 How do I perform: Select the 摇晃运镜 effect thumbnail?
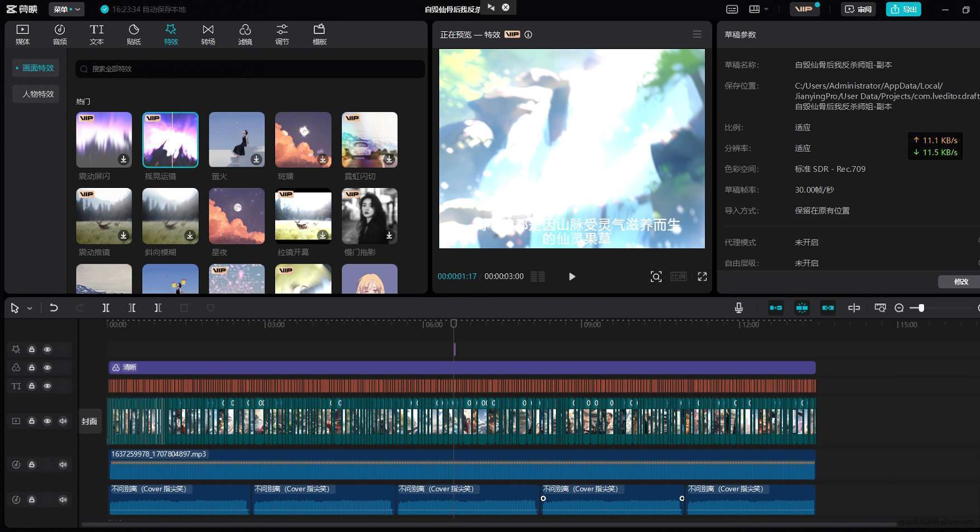tap(170, 139)
